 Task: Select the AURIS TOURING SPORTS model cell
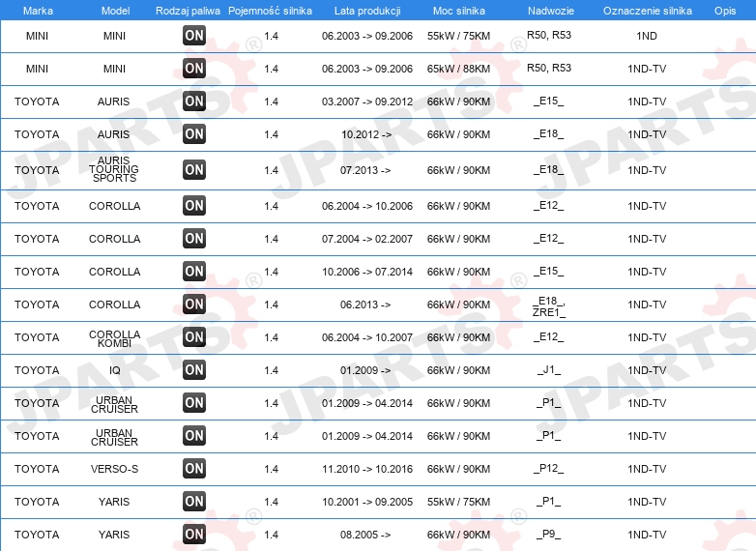[x=114, y=169]
